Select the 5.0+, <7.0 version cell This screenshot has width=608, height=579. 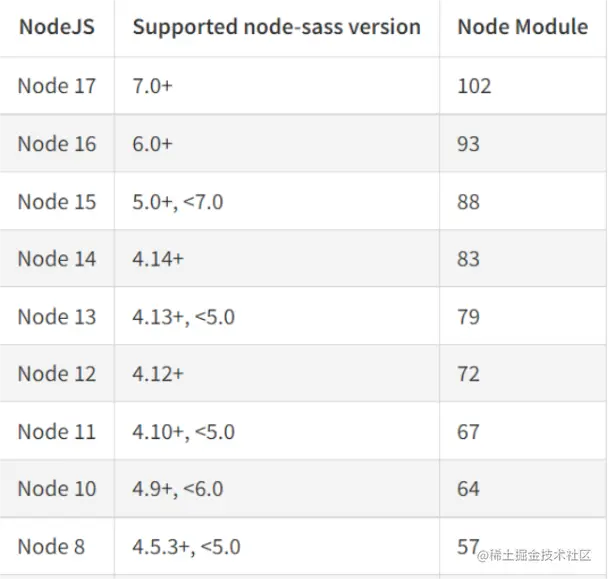pos(177,202)
